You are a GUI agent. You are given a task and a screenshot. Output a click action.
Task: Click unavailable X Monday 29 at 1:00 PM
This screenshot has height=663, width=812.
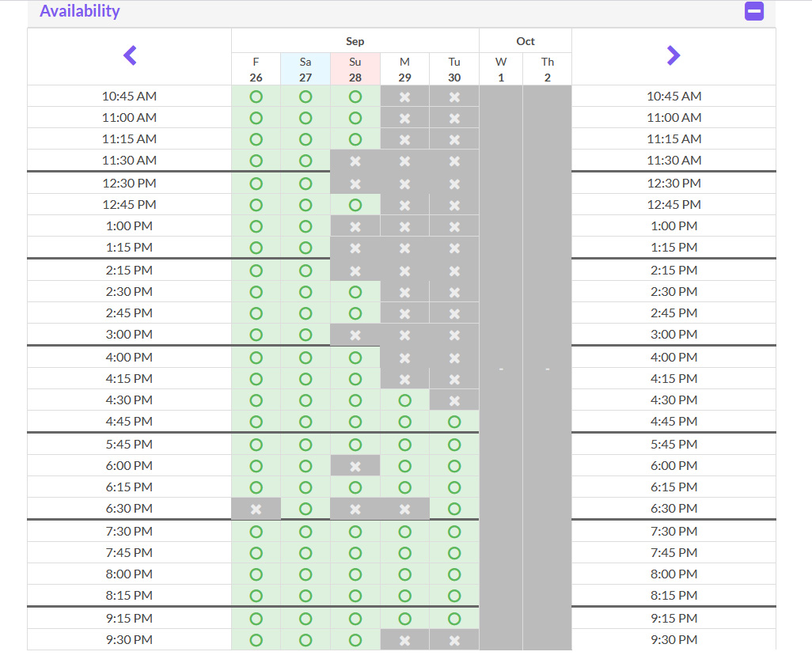click(x=405, y=227)
